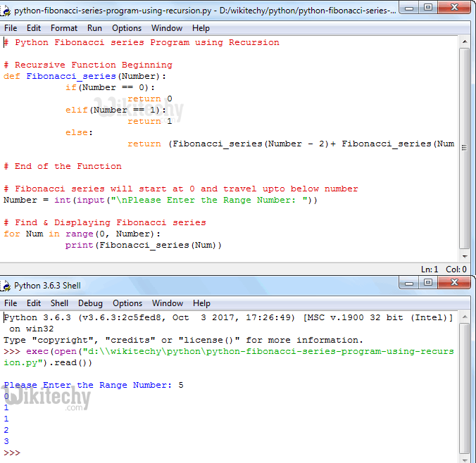Open the editor's File menu

11,28
